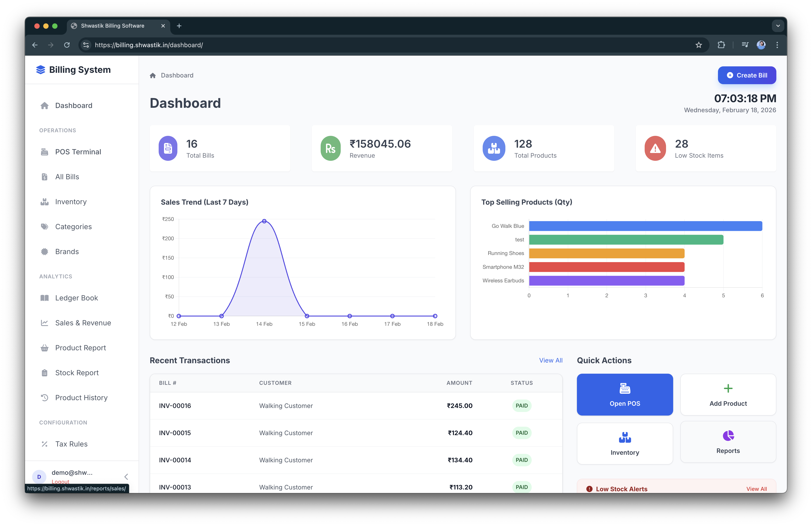
Task: Open the browser tab list dropdown
Action: tap(778, 26)
